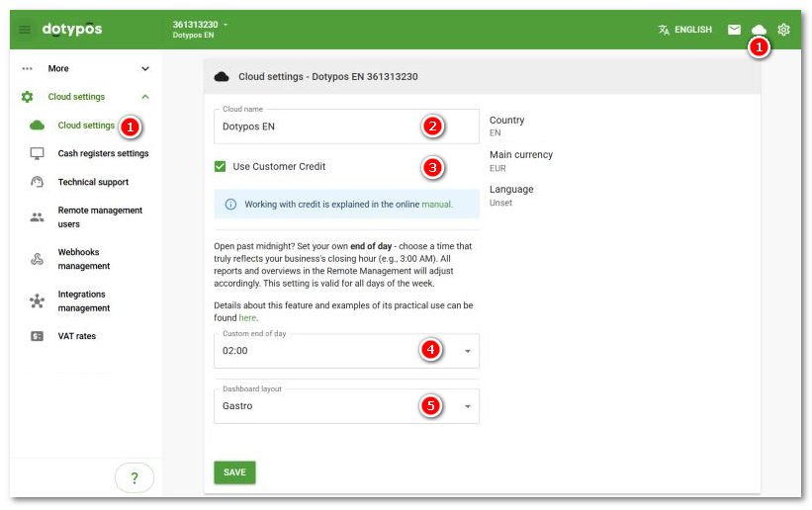Open the settings gear in top bar
The width and height of the screenshot is (812, 510).
click(783, 30)
